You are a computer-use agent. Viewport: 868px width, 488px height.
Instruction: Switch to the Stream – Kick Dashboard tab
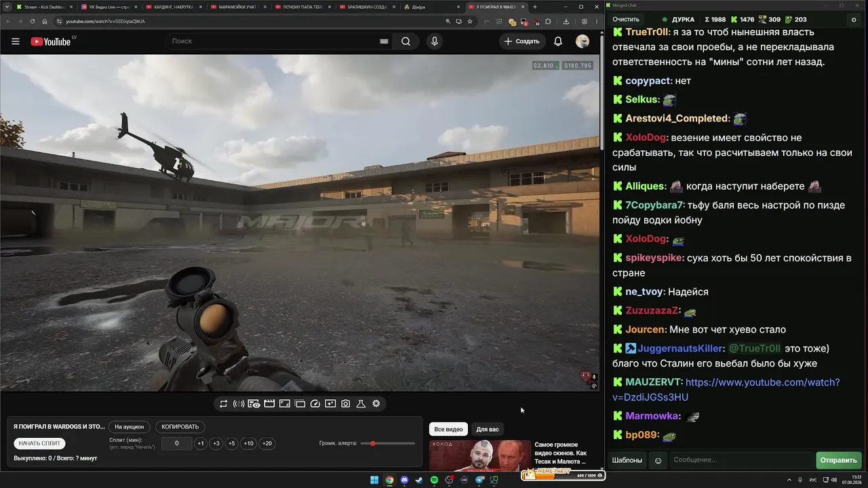pos(44,7)
